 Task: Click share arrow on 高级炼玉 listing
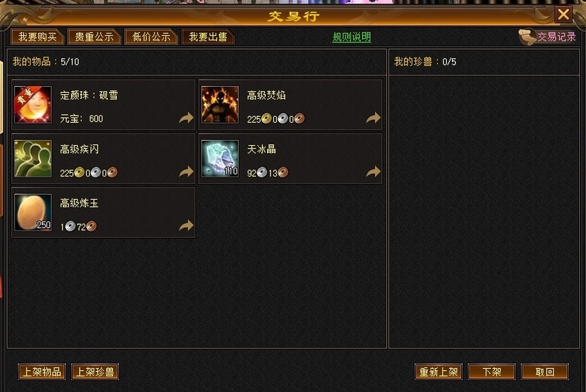click(186, 225)
